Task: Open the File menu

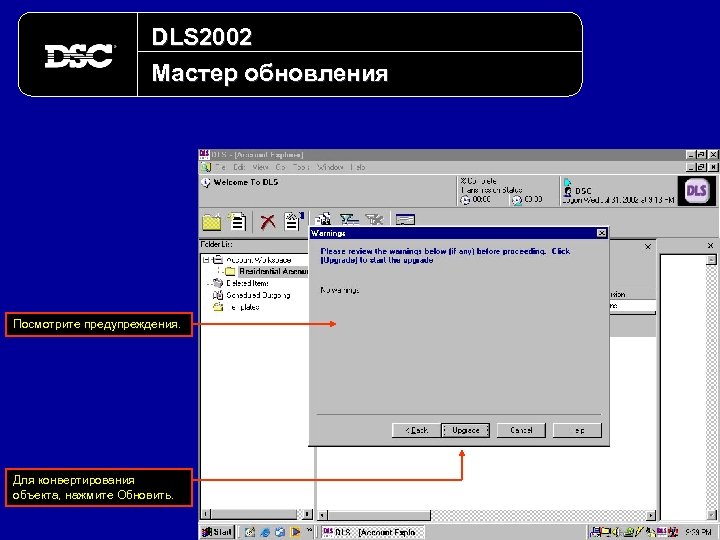Action: point(220,167)
